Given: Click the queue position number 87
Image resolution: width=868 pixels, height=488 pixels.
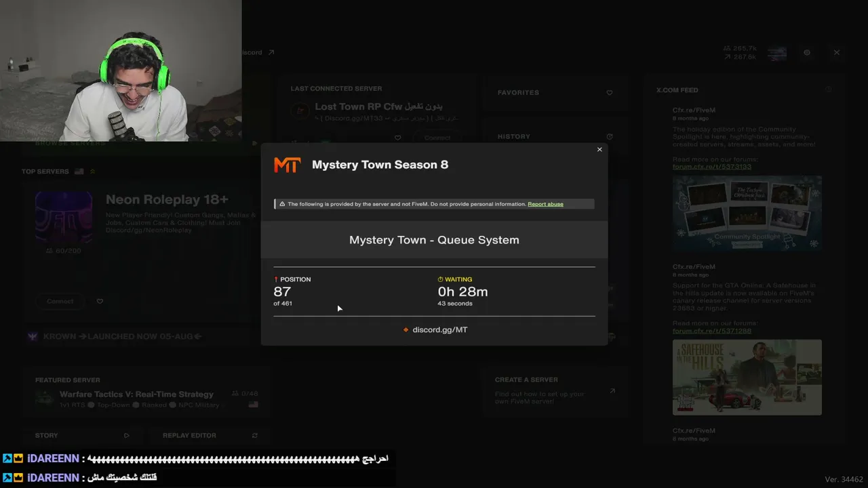Looking at the screenshot, I should tap(282, 291).
